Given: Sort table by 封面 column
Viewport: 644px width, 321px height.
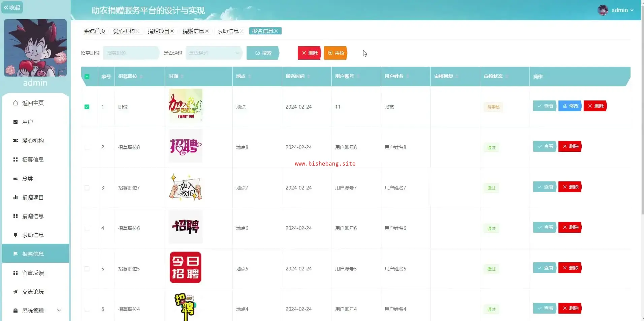Looking at the screenshot, I should pos(182,77).
